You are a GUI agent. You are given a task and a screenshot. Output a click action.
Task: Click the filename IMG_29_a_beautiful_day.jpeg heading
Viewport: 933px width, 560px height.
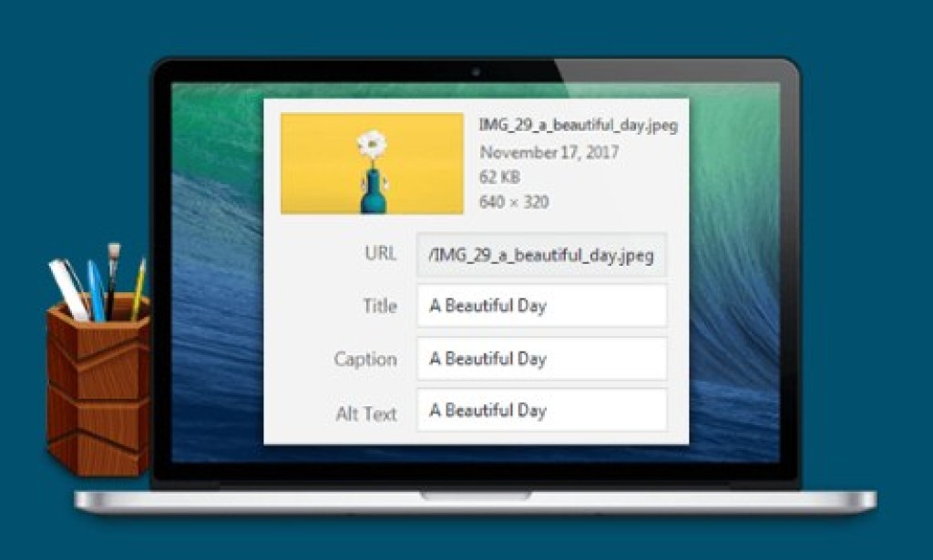click(x=579, y=126)
